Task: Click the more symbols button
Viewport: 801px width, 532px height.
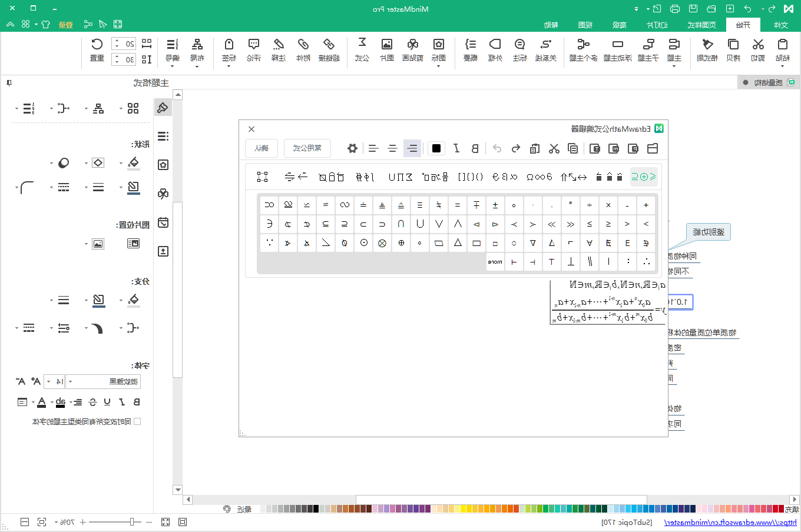Action: click(495, 261)
